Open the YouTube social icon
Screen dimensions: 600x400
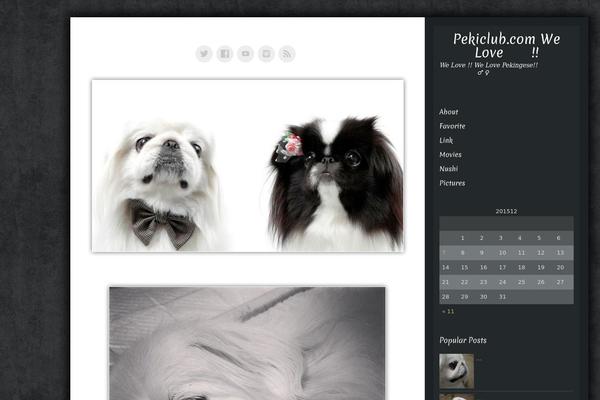pyautogui.click(x=245, y=54)
